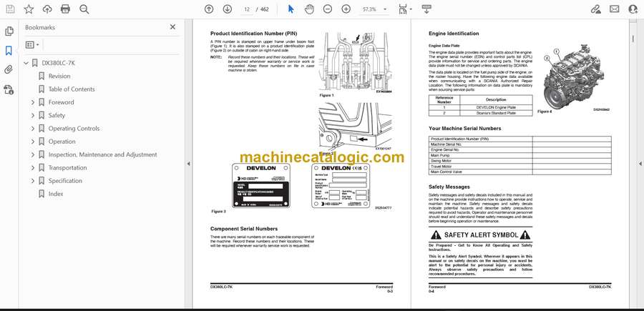Open the share with others account icon
The height and width of the screenshot is (311, 644).
pos(633,9)
